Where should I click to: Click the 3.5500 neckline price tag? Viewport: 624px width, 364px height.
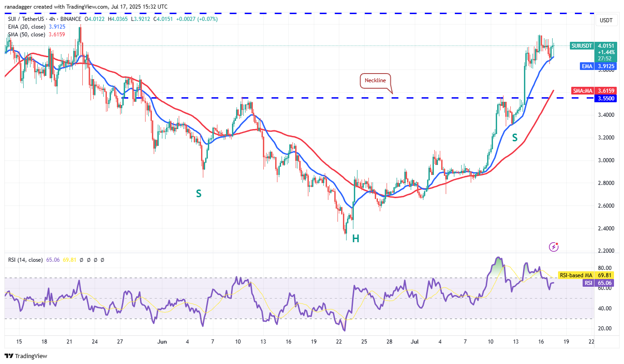(x=605, y=98)
